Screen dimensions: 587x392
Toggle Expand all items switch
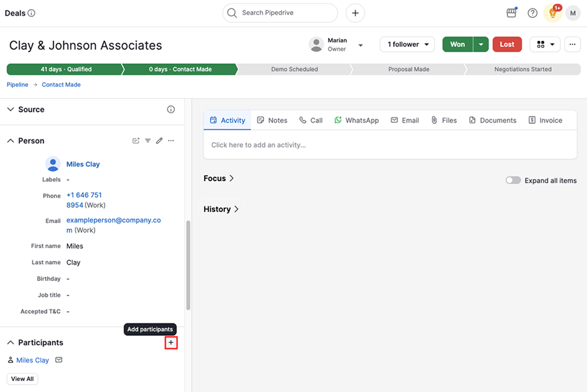pos(513,181)
